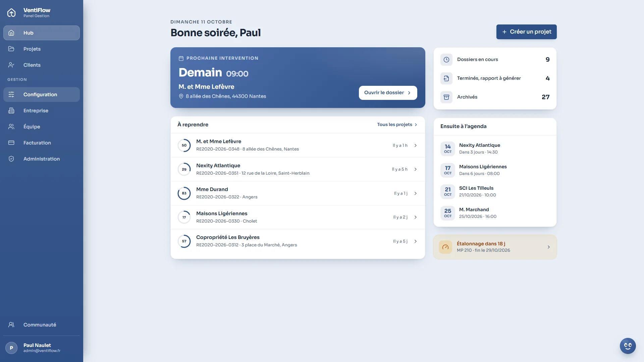Click the Hub home icon in sidebar
This screenshot has height=362, width=644.
pos(11,33)
